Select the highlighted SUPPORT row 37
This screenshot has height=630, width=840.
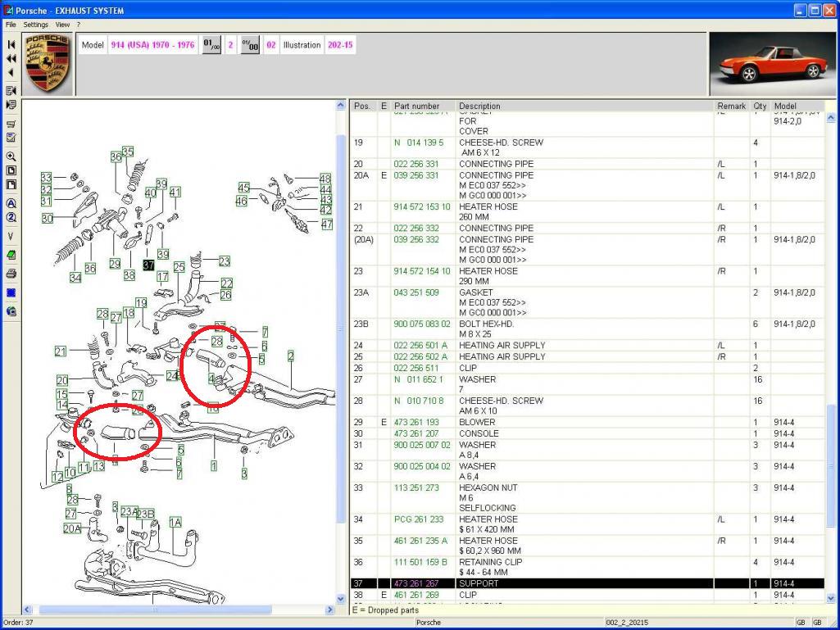click(x=587, y=583)
